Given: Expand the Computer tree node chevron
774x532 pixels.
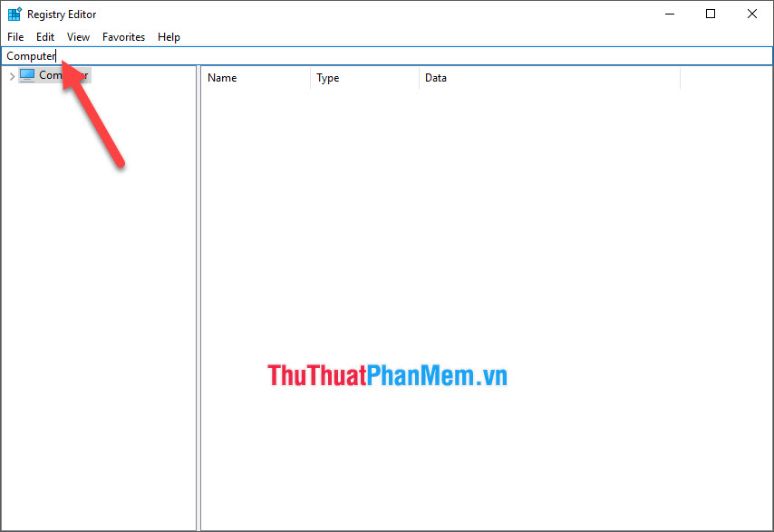Looking at the screenshot, I should (12, 74).
